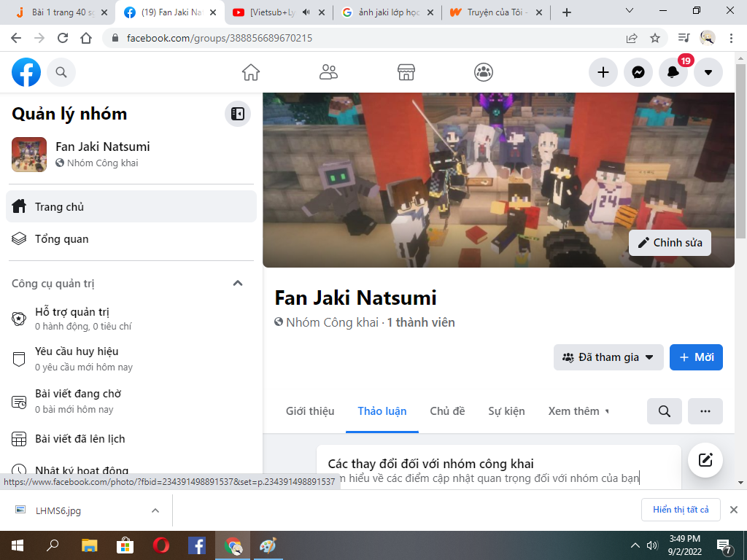
Task: Open the Groups icon in top navigation
Action: click(x=483, y=72)
